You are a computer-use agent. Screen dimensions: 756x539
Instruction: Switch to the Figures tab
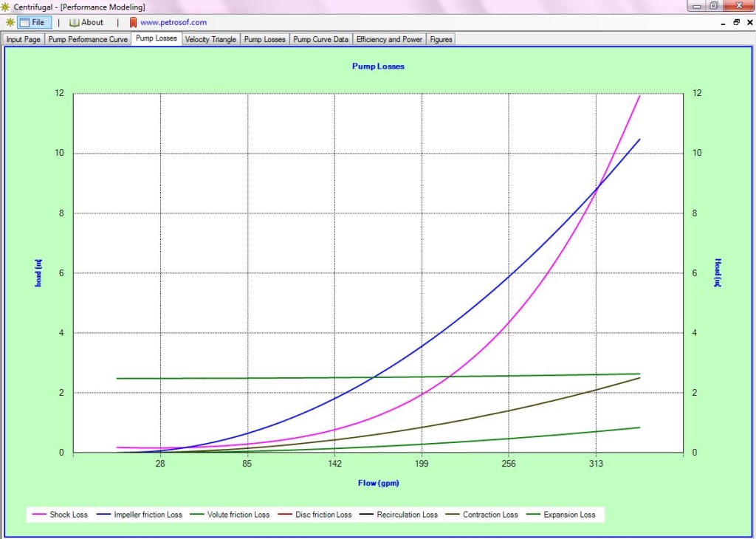tap(441, 39)
